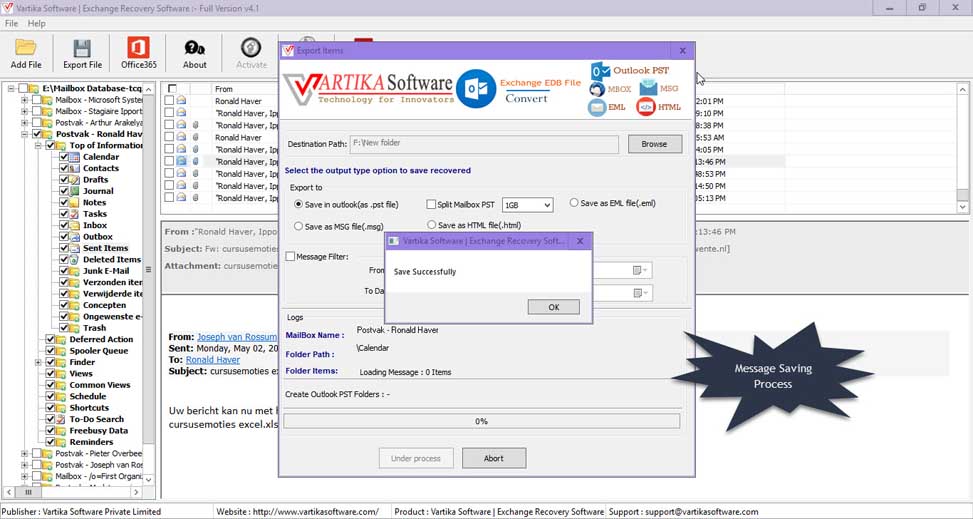Click the Junk E-Mail folder icon
The height and width of the screenshot is (519, 973).
coord(75,271)
